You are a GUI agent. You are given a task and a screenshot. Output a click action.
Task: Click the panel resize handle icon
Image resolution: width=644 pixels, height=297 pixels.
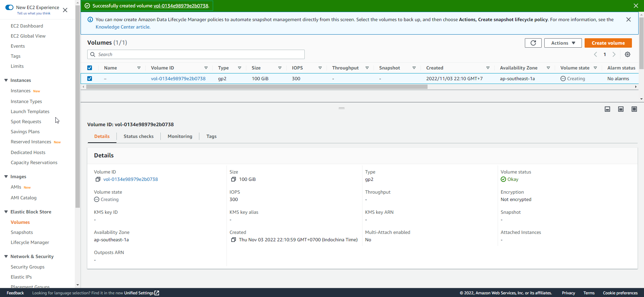342,108
